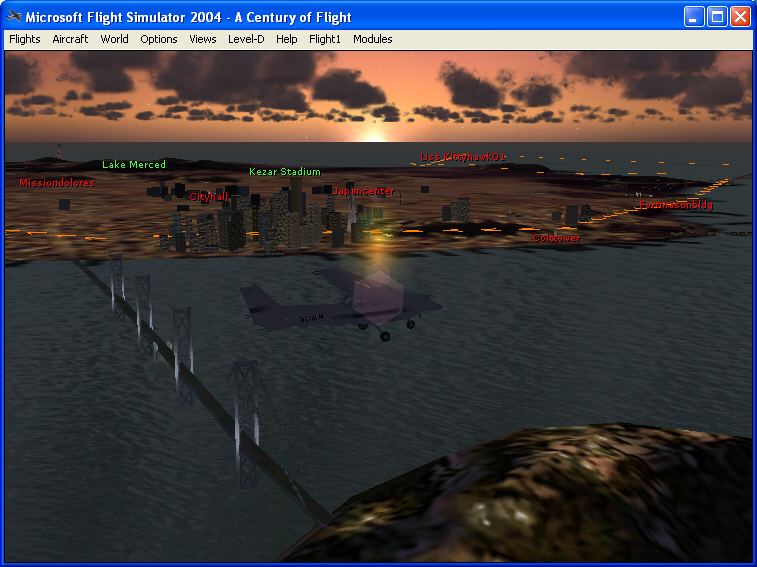Image resolution: width=757 pixels, height=567 pixels.
Task: Open the Options menu
Action: [x=159, y=39]
